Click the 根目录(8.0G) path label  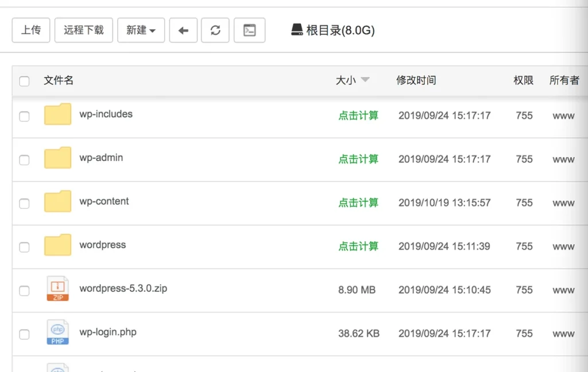coord(340,30)
